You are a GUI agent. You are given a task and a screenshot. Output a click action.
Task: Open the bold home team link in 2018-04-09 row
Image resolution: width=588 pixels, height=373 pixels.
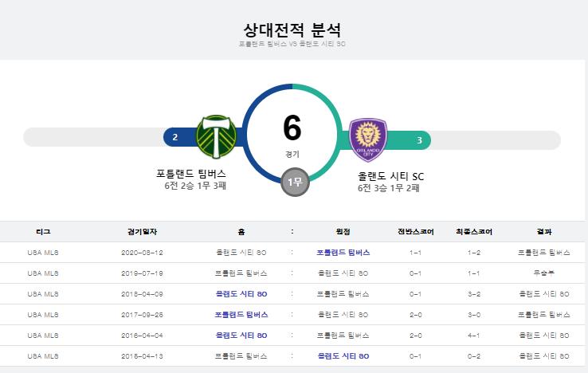[x=241, y=294]
